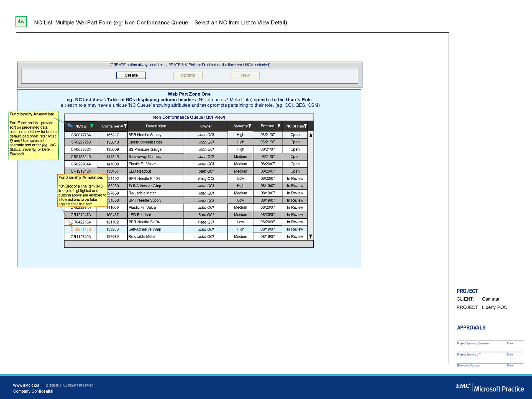Click the Owner column header
Viewport: 532px width, 399px height.
tap(206, 126)
